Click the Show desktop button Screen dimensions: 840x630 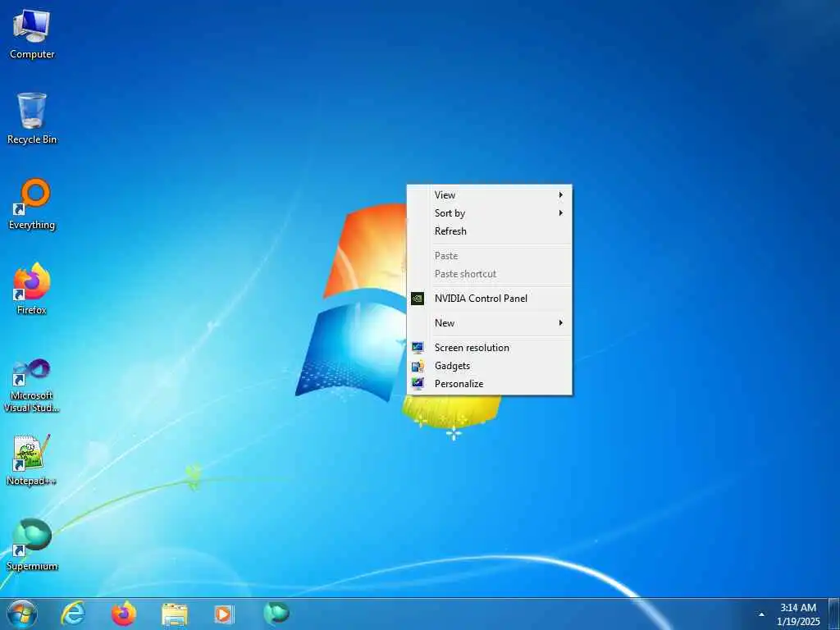click(x=834, y=614)
